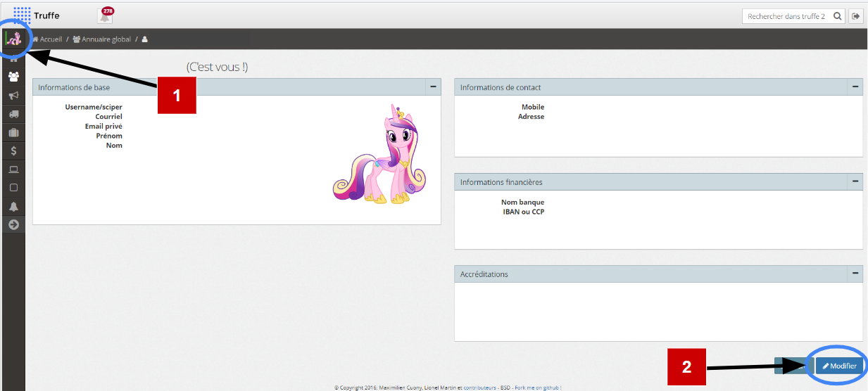Open the contributeurs link in footer

(x=479, y=387)
